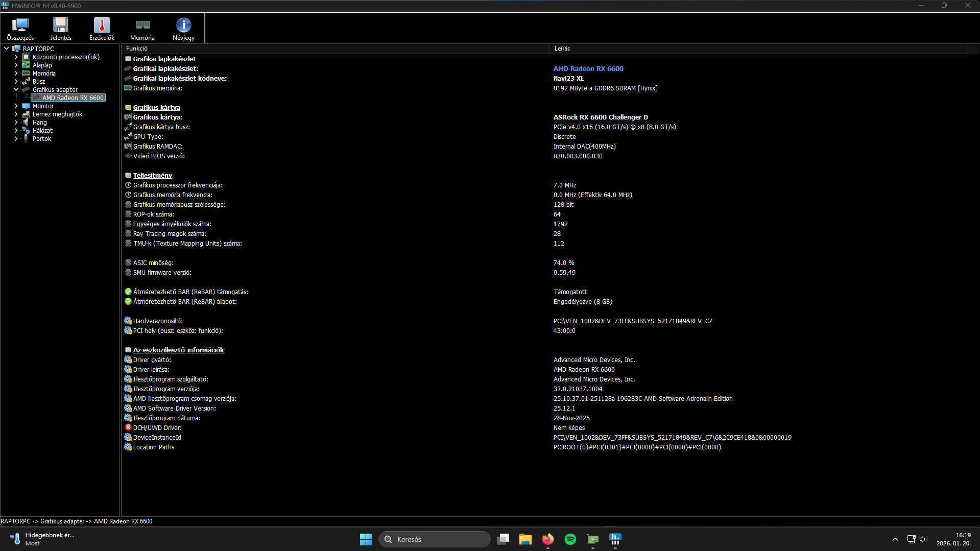Image resolution: width=980 pixels, height=551 pixels.
Task: Click the Grafikus processzor frekvenciája clock icon
Action: pyautogui.click(x=128, y=185)
